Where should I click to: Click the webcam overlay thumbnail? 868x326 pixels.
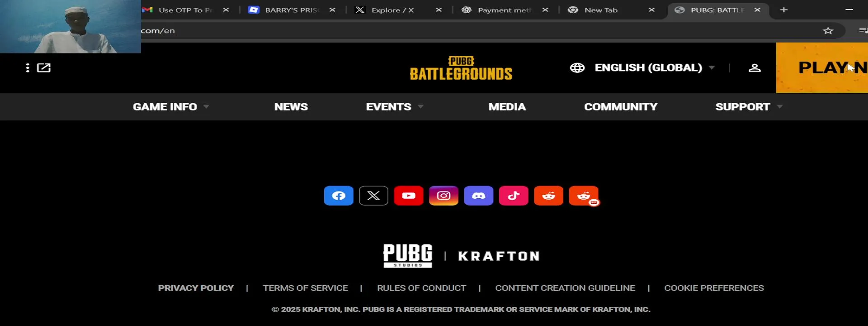tap(71, 26)
